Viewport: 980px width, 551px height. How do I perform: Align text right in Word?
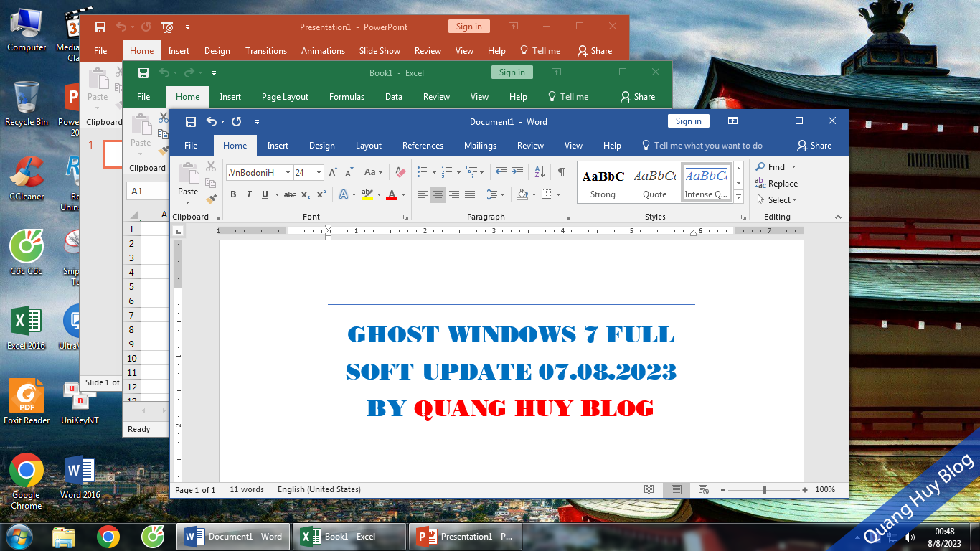coord(454,194)
